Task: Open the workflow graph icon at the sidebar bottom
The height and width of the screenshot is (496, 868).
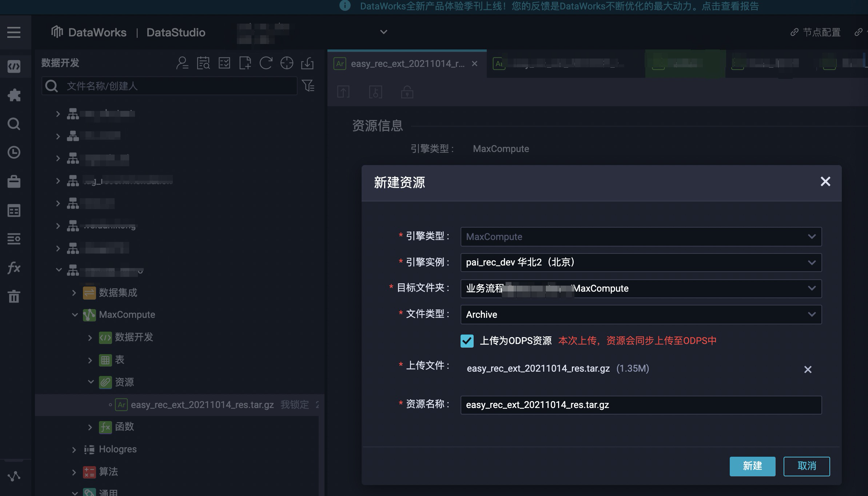Action: [14, 476]
